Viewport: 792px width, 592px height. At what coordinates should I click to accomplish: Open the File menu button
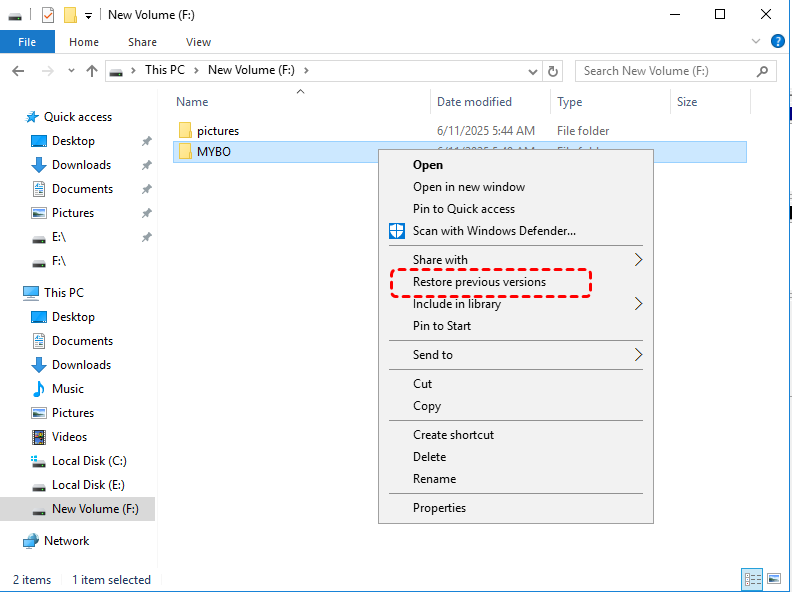26,42
